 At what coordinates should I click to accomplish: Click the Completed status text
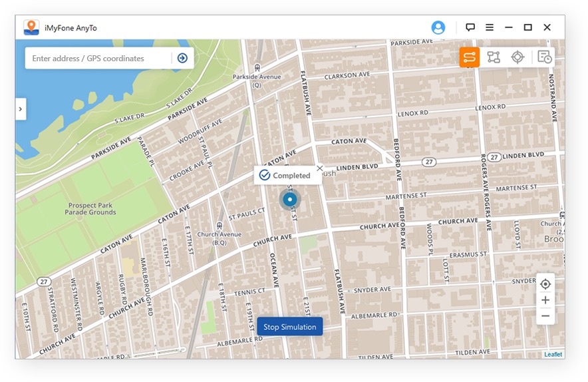pyautogui.click(x=291, y=176)
